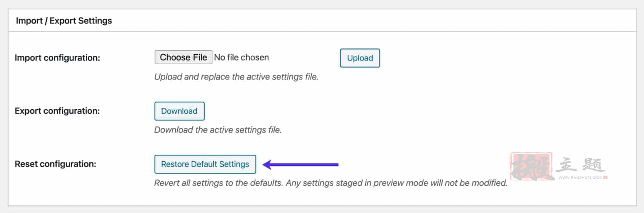The height and width of the screenshot is (213, 644).
Task: Select the Import / Export Settings heading
Action: click(x=64, y=21)
